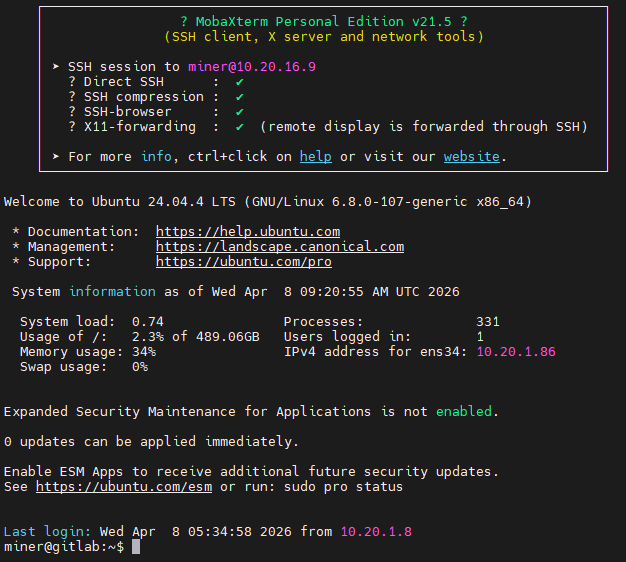626x562 pixels.
Task: Click the green 'enabled' word
Action: (x=464, y=412)
